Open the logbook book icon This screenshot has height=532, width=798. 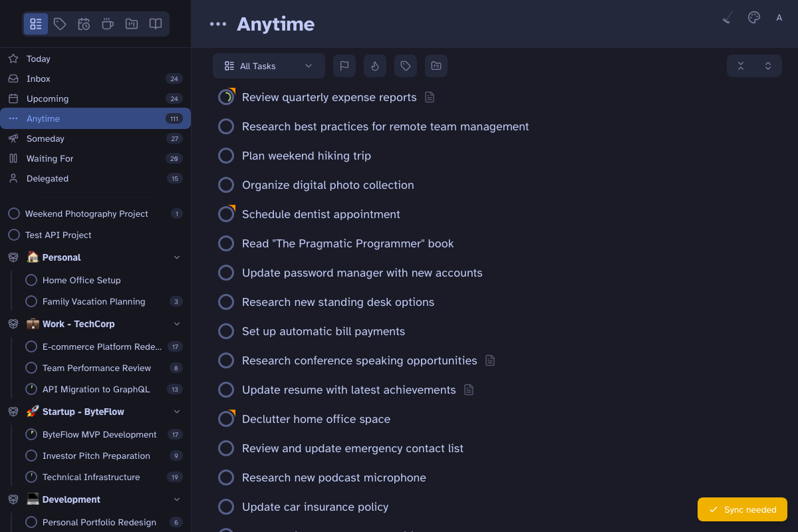tap(156, 24)
